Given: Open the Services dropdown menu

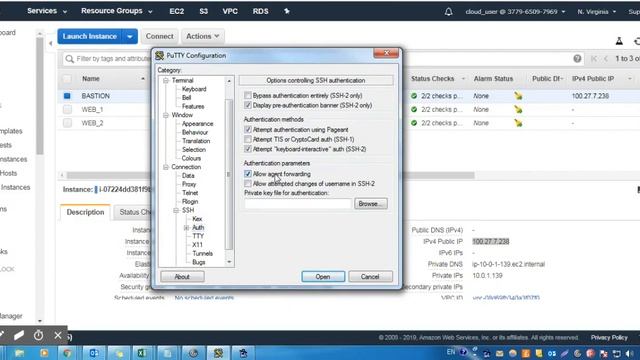Looking at the screenshot, I should pyautogui.click(x=47, y=11).
